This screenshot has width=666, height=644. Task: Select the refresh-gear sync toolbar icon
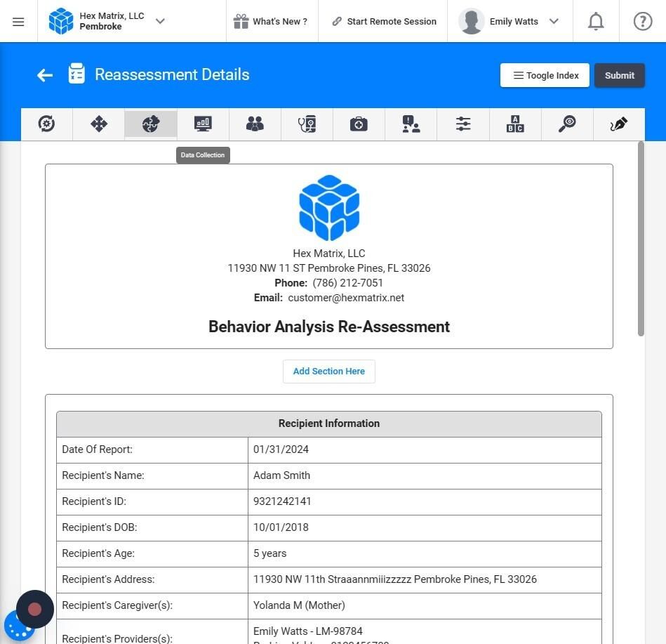pos(46,124)
